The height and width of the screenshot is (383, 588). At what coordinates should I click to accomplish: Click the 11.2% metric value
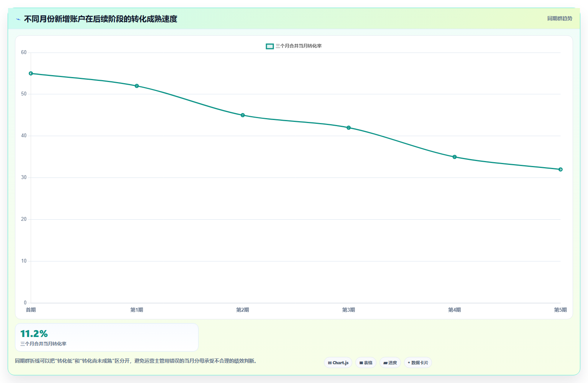pyautogui.click(x=34, y=334)
